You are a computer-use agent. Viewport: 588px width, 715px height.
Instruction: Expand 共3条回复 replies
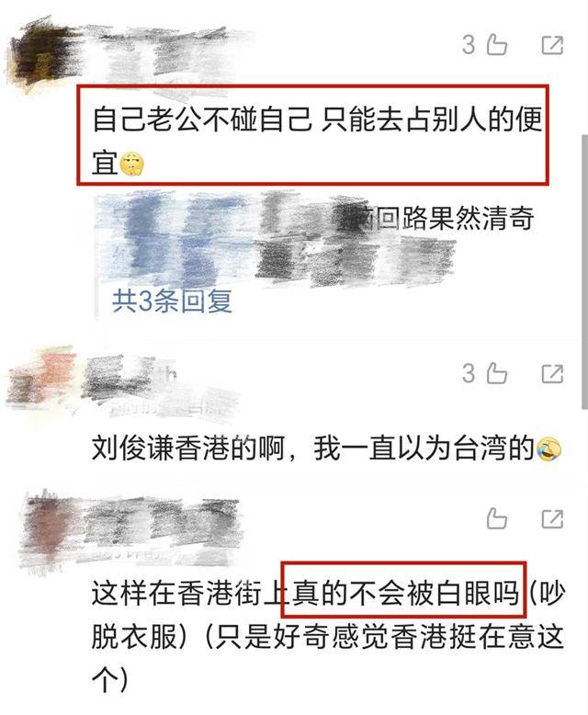[173, 301]
